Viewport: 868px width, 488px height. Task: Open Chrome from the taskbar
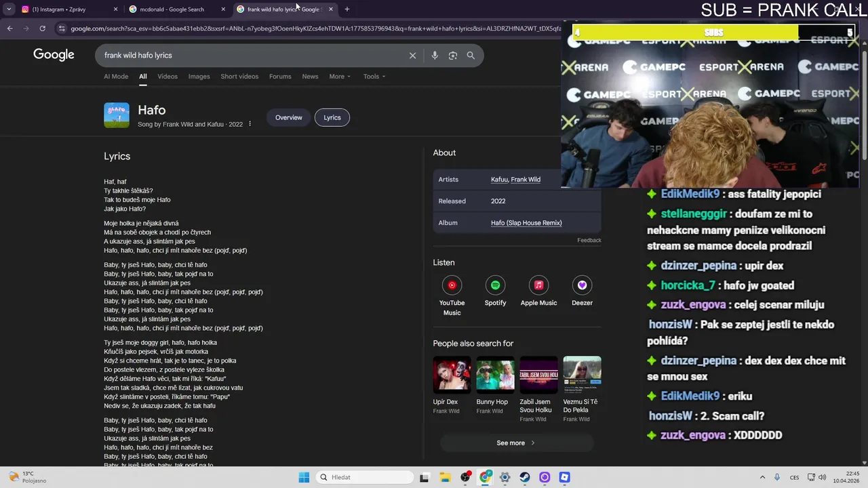pyautogui.click(x=485, y=477)
